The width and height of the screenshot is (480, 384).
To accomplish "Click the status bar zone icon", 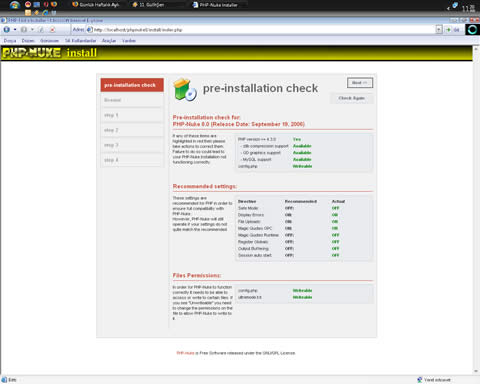I will point(420,380).
